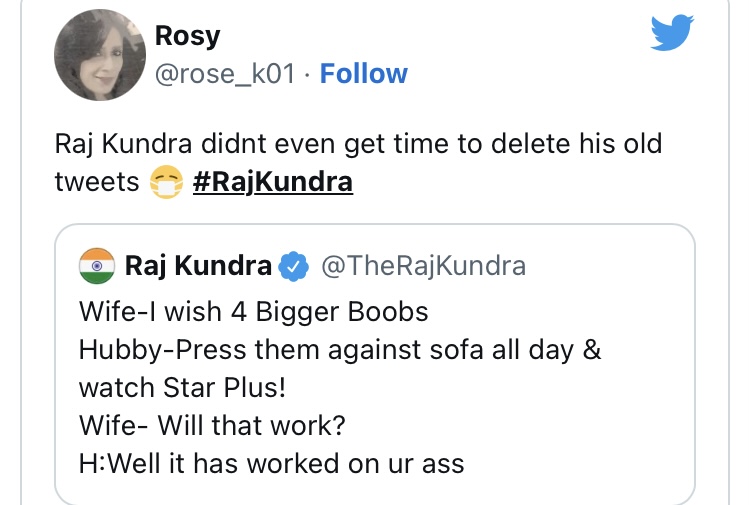Viewport: 750px width, 505px height.
Task: Click the final line starting 'H:Well it has worked'
Action: coord(270,462)
